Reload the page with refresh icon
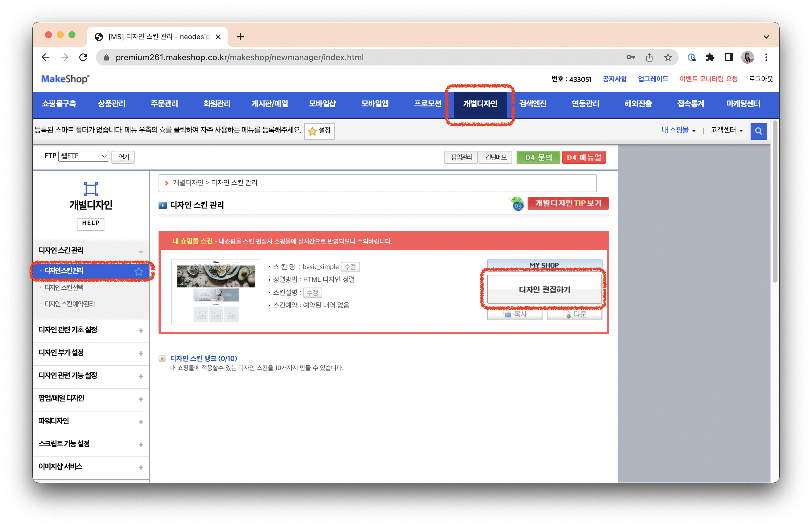This screenshot has width=812, height=526. click(83, 57)
